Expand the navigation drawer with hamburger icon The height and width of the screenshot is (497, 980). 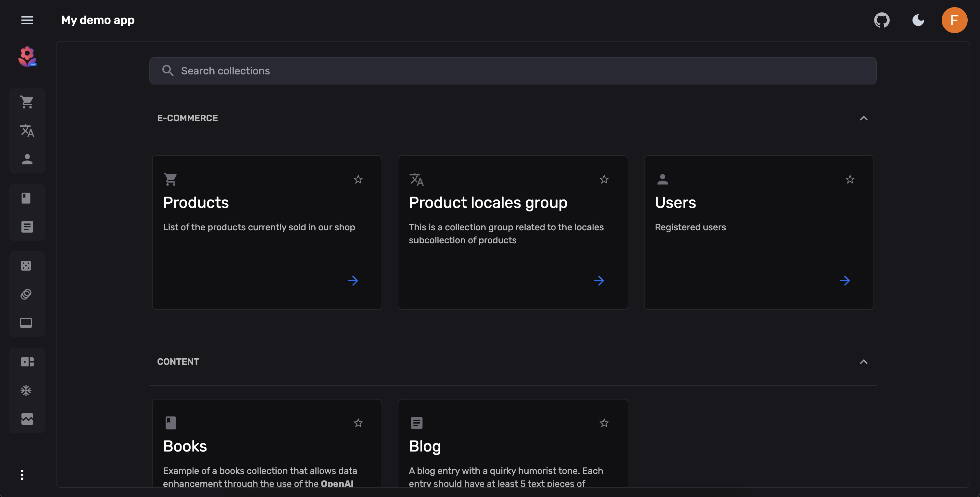27,20
